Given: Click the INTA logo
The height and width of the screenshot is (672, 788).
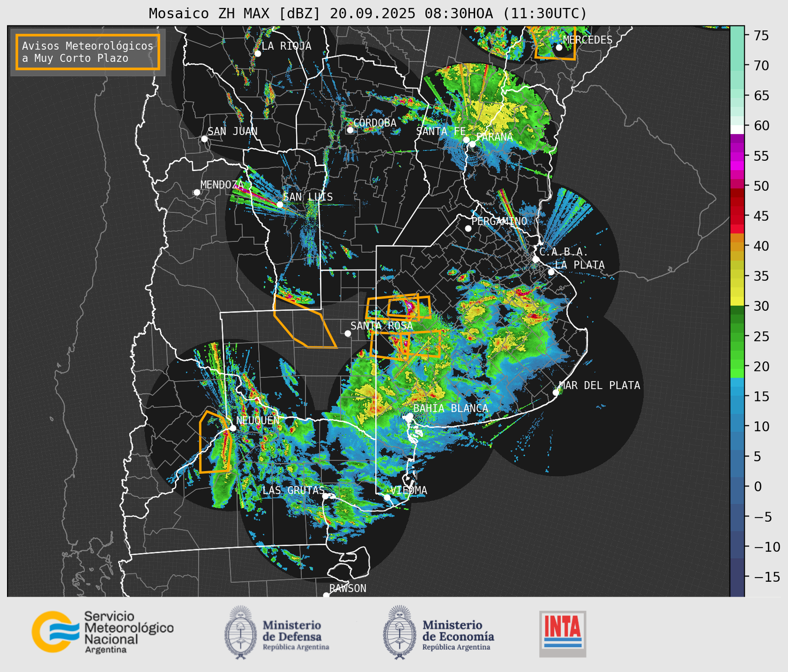Looking at the screenshot, I should coord(562,634).
